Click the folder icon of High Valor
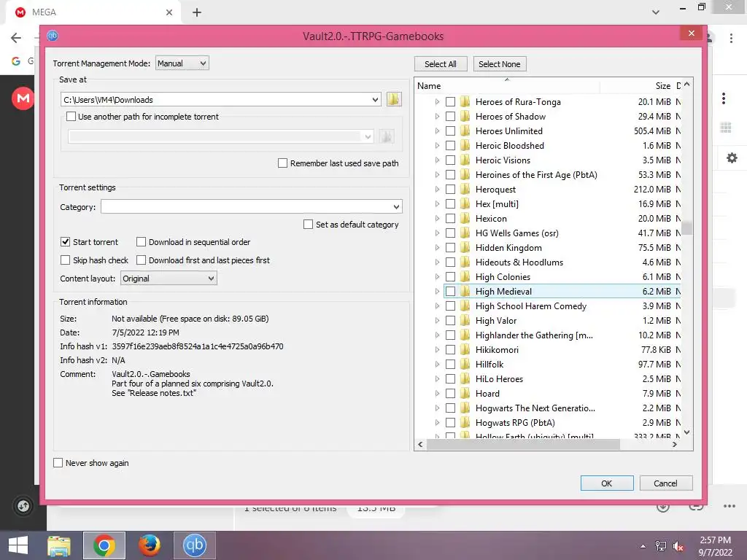The height and width of the screenshot is (560, 747). click(465, 321)
